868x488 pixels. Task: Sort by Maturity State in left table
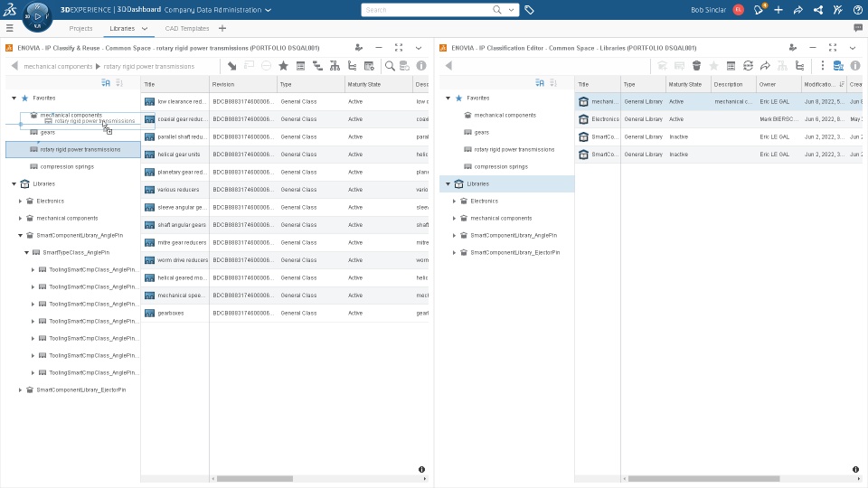[x=364, y=84]
